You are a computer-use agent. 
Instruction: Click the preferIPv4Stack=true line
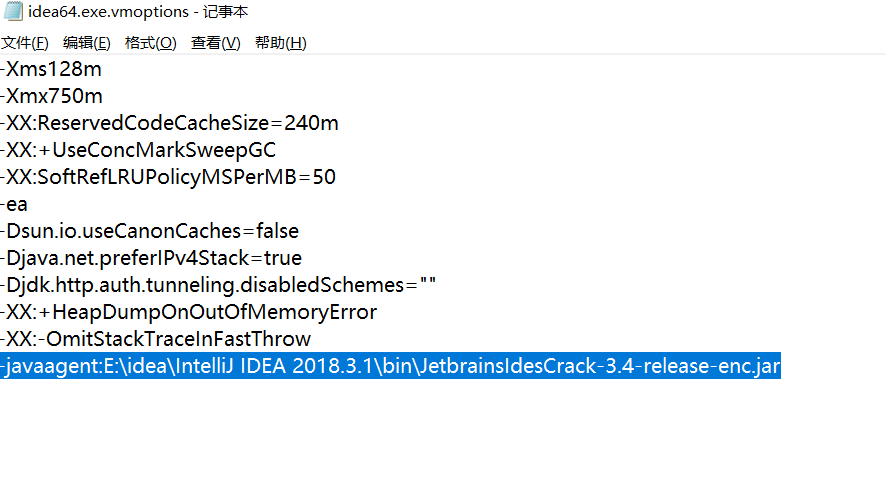coord(152,259)
